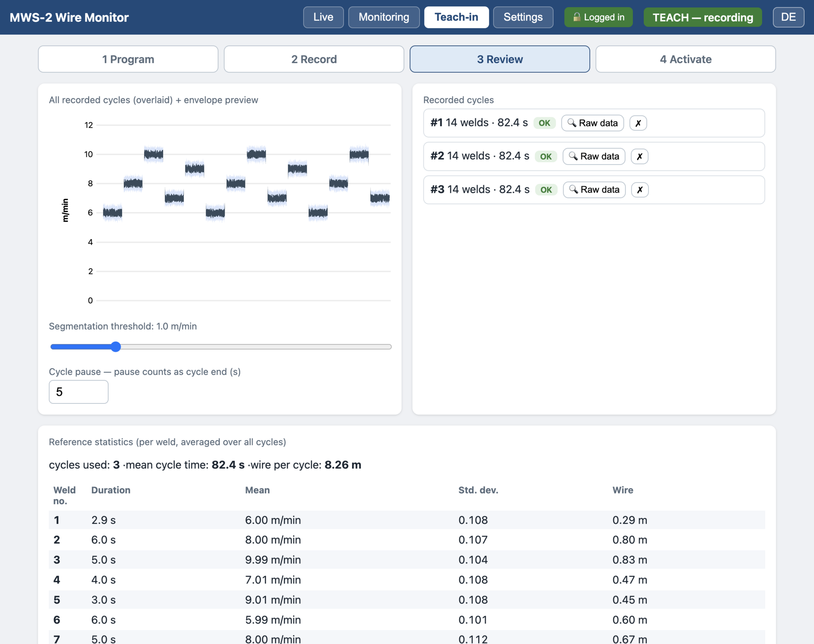Screen dimensions: 814x644
Task: Toggle the TEACH — recording status badge
Action: click(702, 17)
